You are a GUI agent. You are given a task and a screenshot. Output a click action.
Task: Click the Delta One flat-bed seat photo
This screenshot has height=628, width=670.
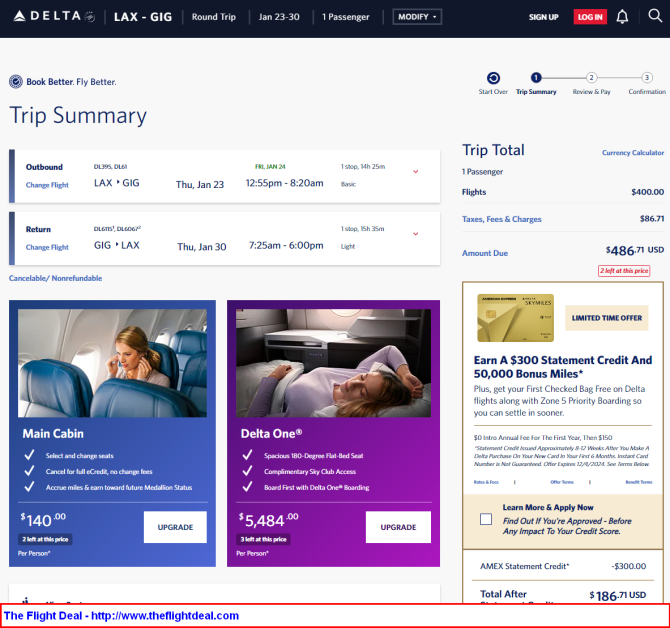point(333,362)
